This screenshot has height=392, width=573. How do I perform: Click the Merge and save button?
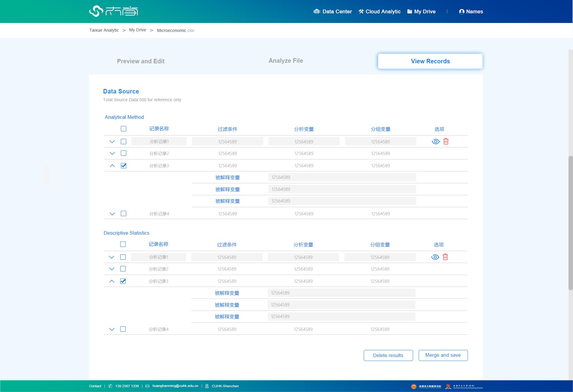[x=443, y=355]
